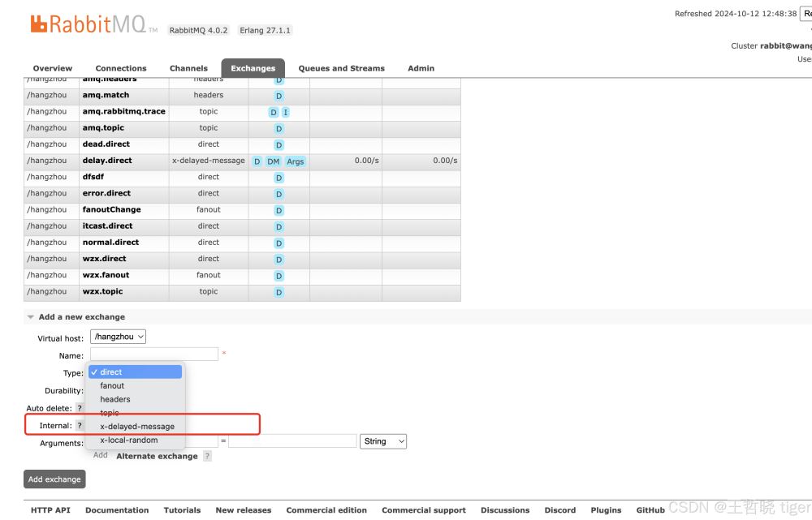Screen dimensions: 812x520
Task: Click the Args badge on delay.direct
Action: [x=296, y=161]
